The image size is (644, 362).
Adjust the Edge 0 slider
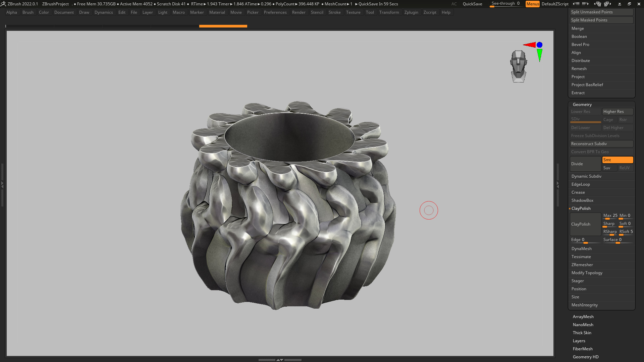[585, 240]
